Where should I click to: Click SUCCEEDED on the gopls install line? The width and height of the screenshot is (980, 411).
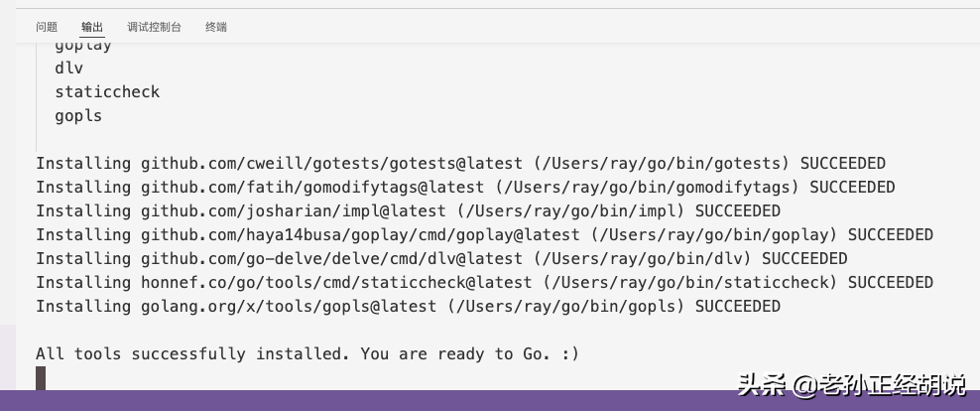738,307
